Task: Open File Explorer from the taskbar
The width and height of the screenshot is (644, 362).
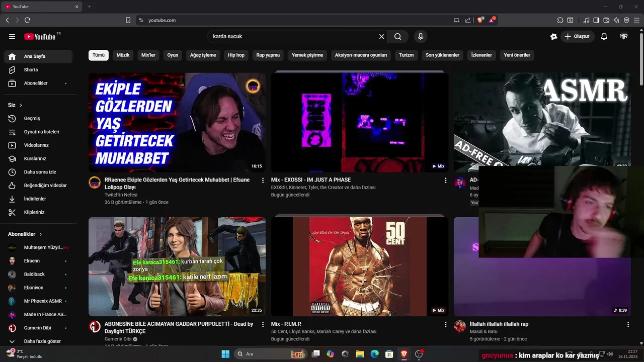Action: 360,354
